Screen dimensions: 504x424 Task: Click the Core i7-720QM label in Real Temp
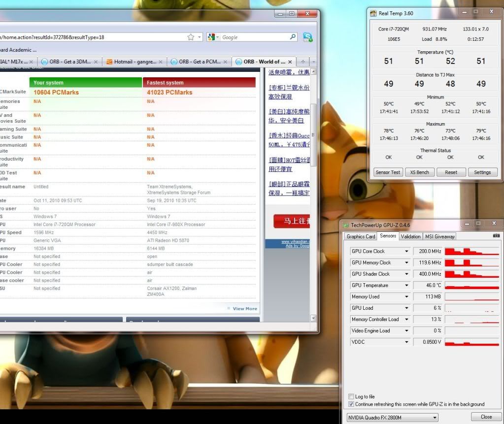coord(394,29)
